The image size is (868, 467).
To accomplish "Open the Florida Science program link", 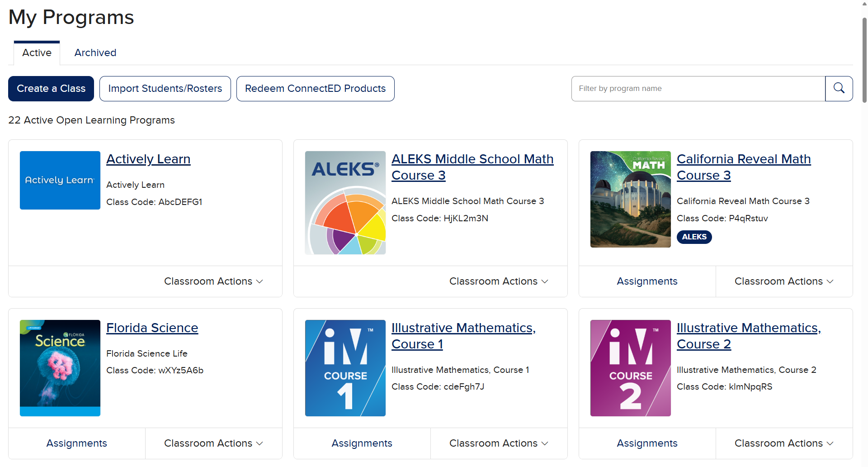I will coord(152,328).
